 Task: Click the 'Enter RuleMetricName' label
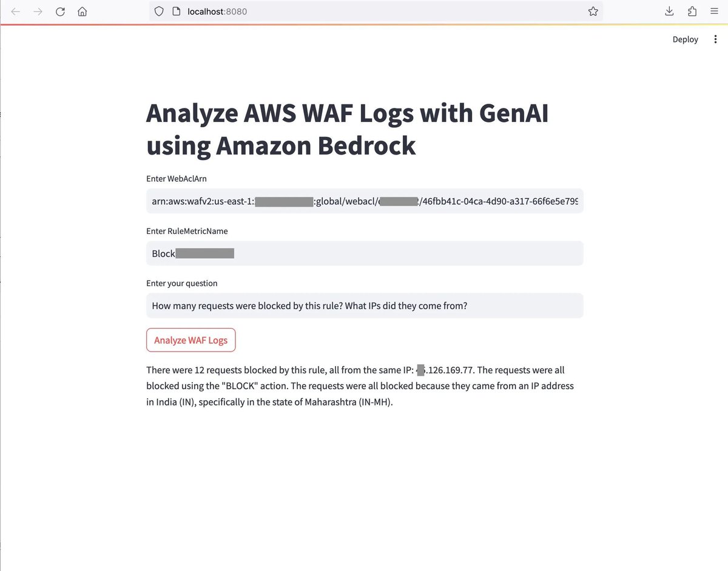coord(187,231)
